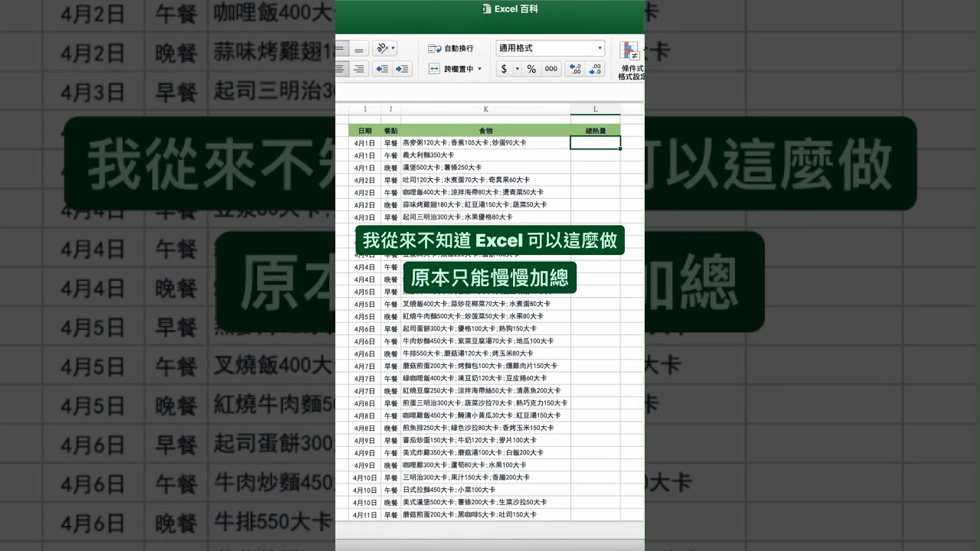Viewport: 980px width, 551px height.
Task: Expand the orientation dropdown arrow
Action: tap(394, 48)
